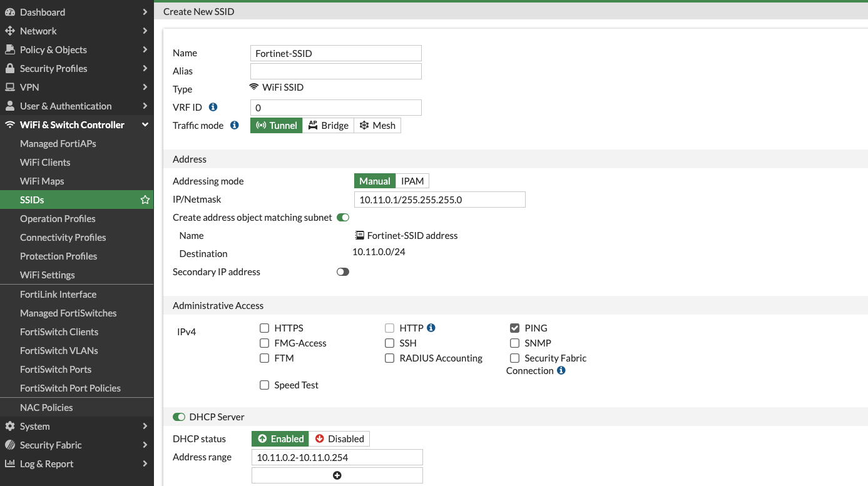
Task: Set DHCP status to Disabled
Action: point(340,438)
